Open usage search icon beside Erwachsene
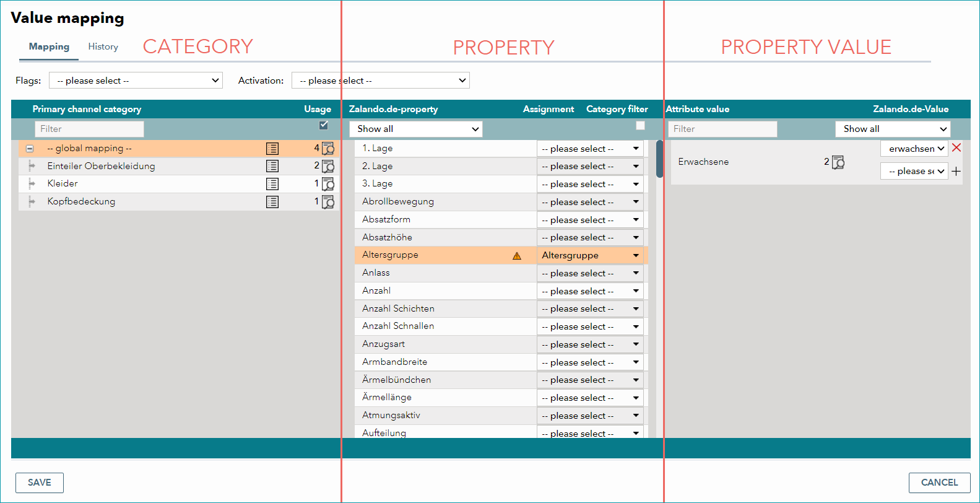The height and width of the screenshot is (503, 980). [x=838, y=162]
